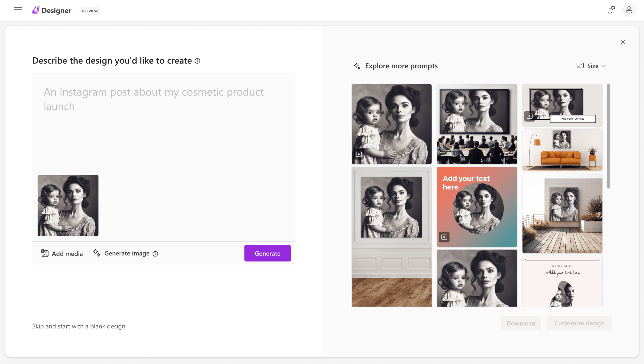Screen dimensions: 644x364
Task: Select the uploaded portrait thumbnail in prompt box
Action: [68, 205]
